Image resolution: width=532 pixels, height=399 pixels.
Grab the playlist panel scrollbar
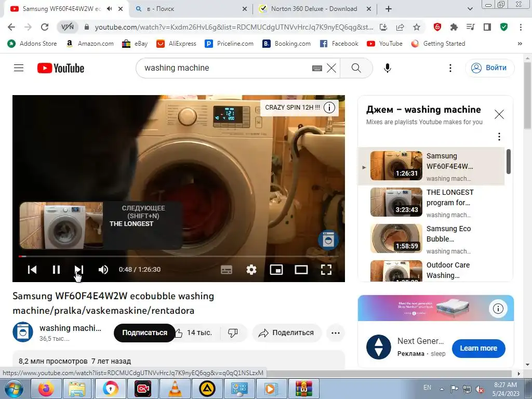coord(508,162)
